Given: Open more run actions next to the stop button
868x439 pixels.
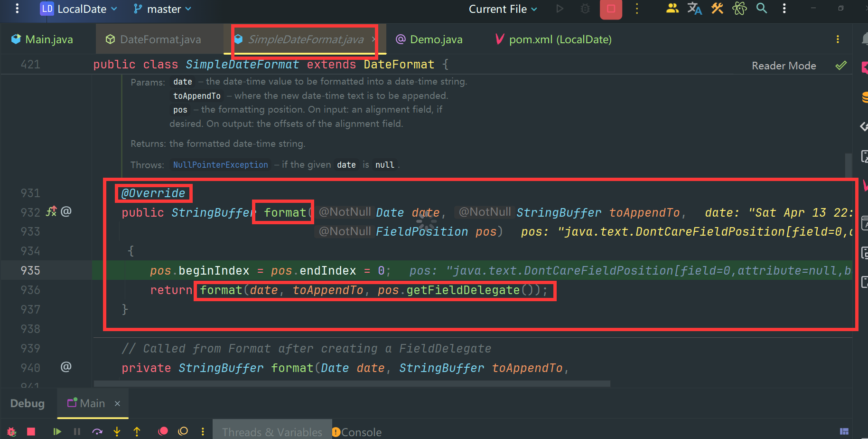Looking at the screenshot, I should (637, 9).
